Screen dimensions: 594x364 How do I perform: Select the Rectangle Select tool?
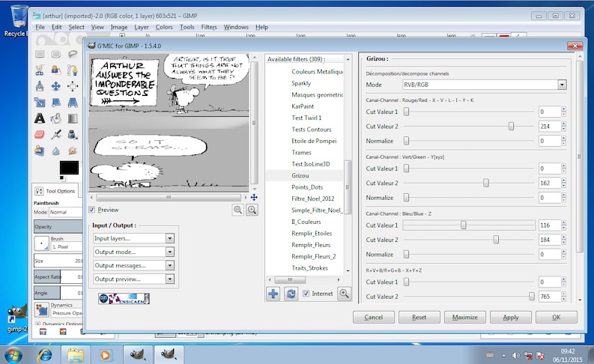click(40, 54)
